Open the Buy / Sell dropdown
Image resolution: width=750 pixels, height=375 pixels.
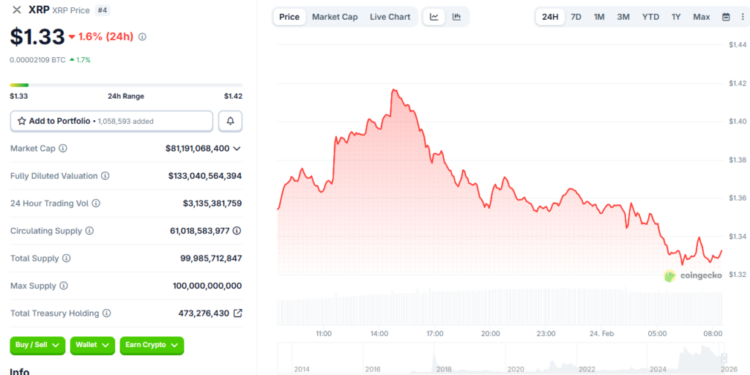pos(37,345)
